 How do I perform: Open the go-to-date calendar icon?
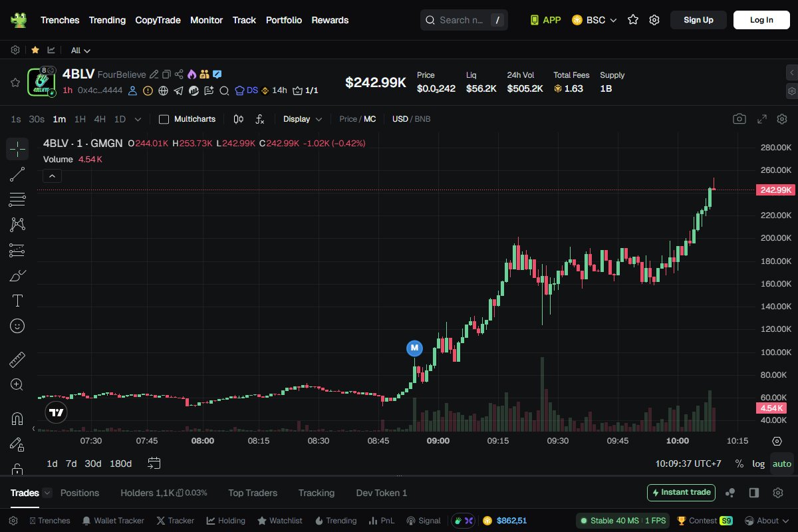coord(154,463)
